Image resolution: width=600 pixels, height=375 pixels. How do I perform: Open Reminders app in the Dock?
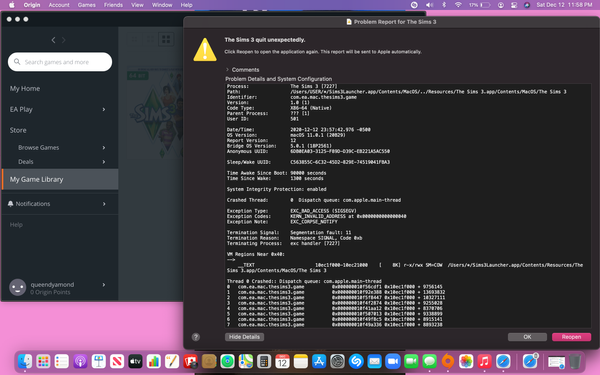coord(62,361)
